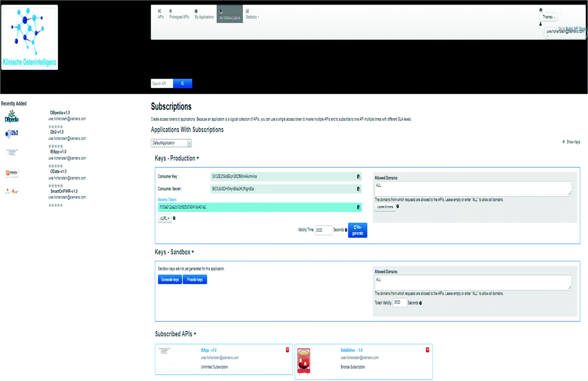Open the DBpedia-v1.0 API link
Image resolution: width=588 pixels, height=381 pixels.
coord(60,113)
